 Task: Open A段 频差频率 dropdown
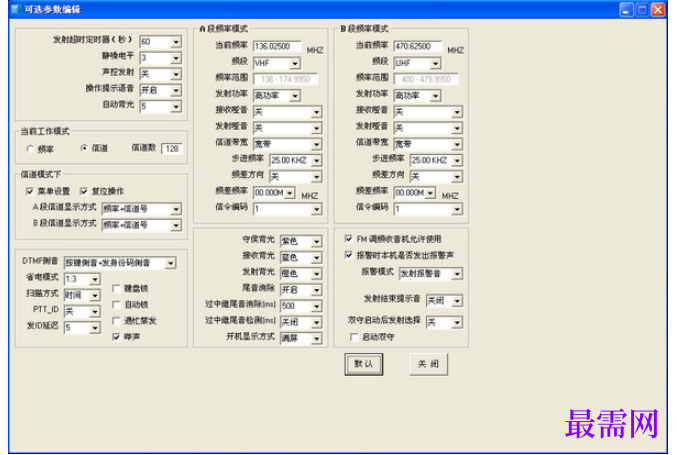(x=274, y=193)
